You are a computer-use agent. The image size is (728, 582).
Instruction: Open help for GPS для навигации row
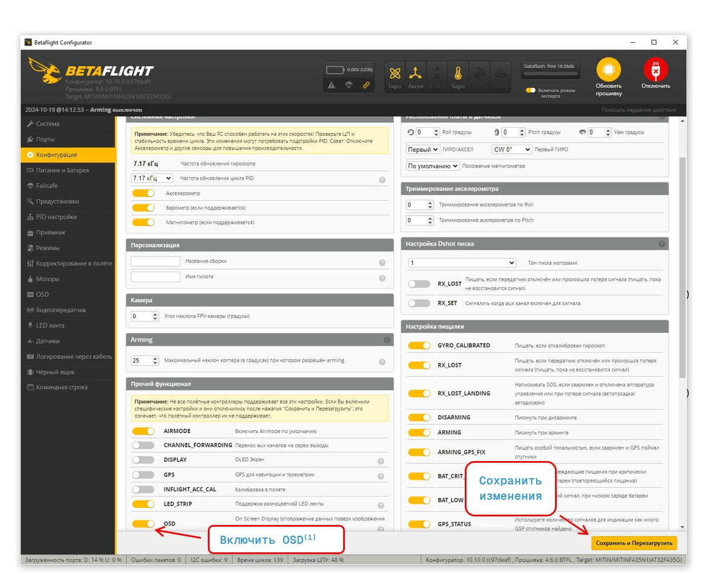pyautogui.click(x=381, y=476)
